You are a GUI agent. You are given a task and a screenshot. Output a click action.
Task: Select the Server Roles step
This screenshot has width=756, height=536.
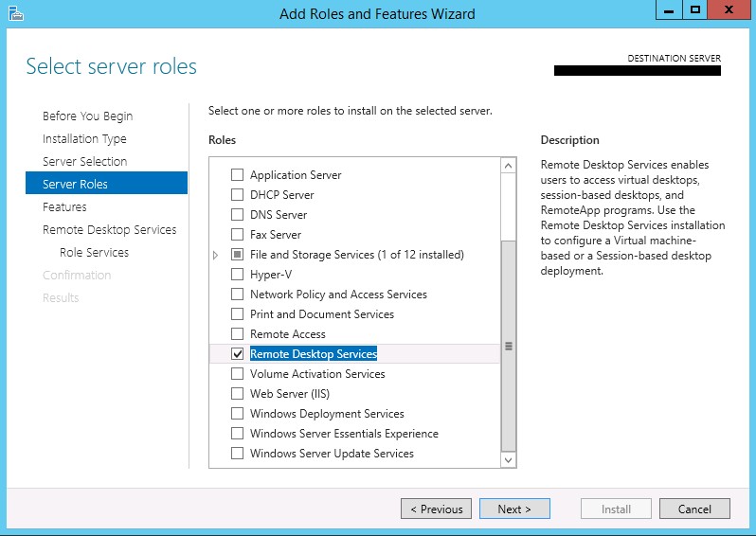106,183
